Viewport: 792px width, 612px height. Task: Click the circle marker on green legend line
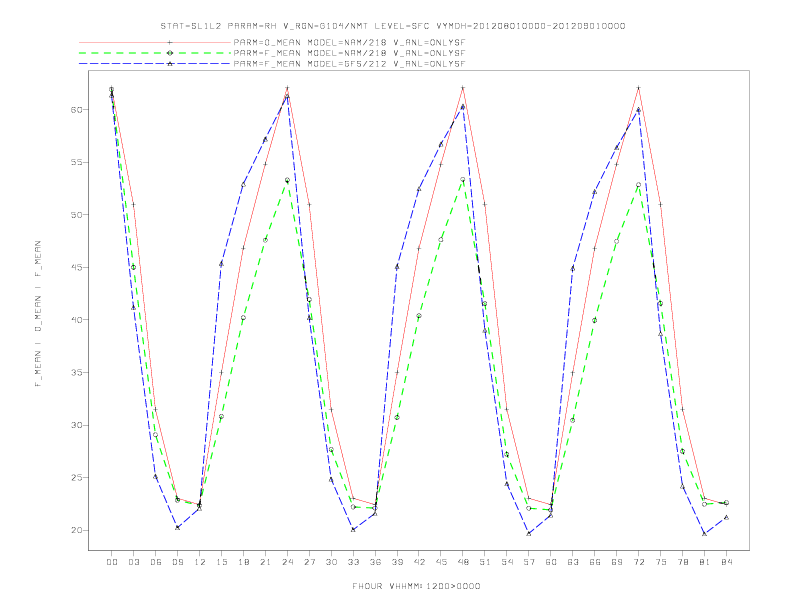click(170, 53)
